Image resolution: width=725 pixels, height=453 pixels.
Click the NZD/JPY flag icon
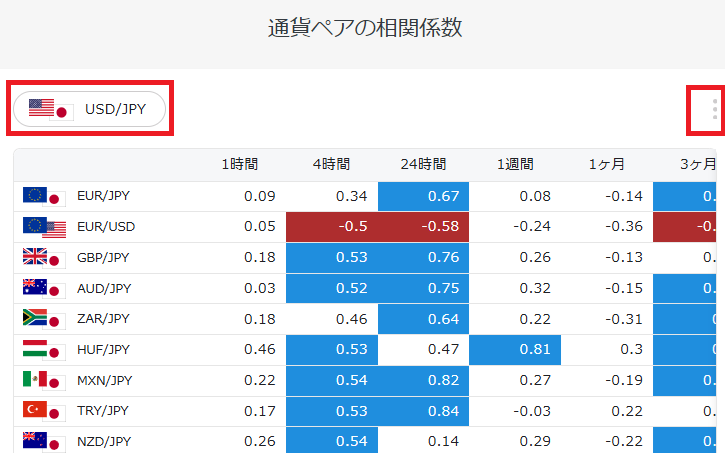coord(44,442)
